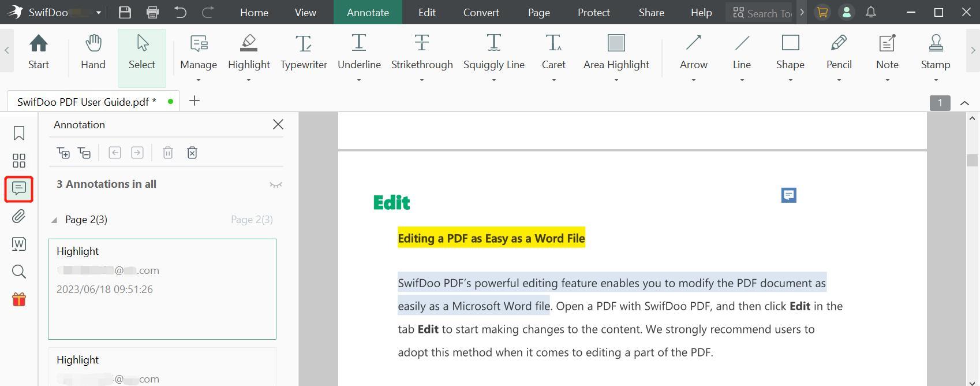Click the Save icon in title bar
This screenshot has height=386, width=980.
pos(125,12)
